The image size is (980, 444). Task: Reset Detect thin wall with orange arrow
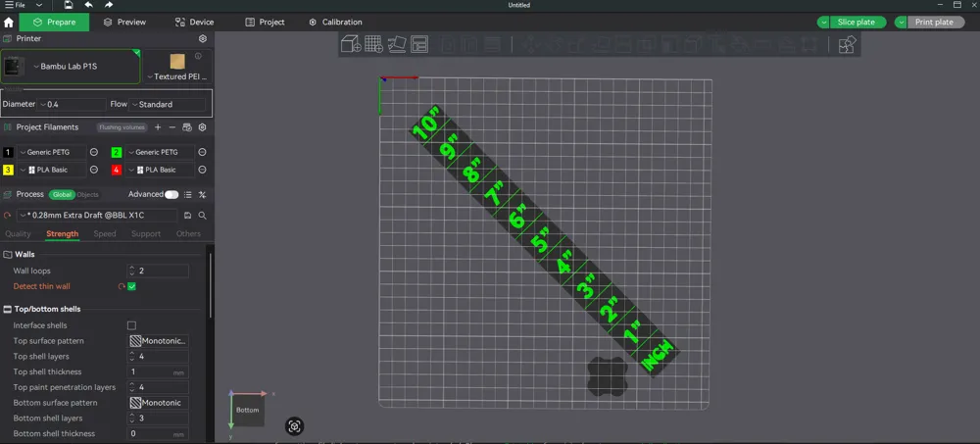click(122, 286)
